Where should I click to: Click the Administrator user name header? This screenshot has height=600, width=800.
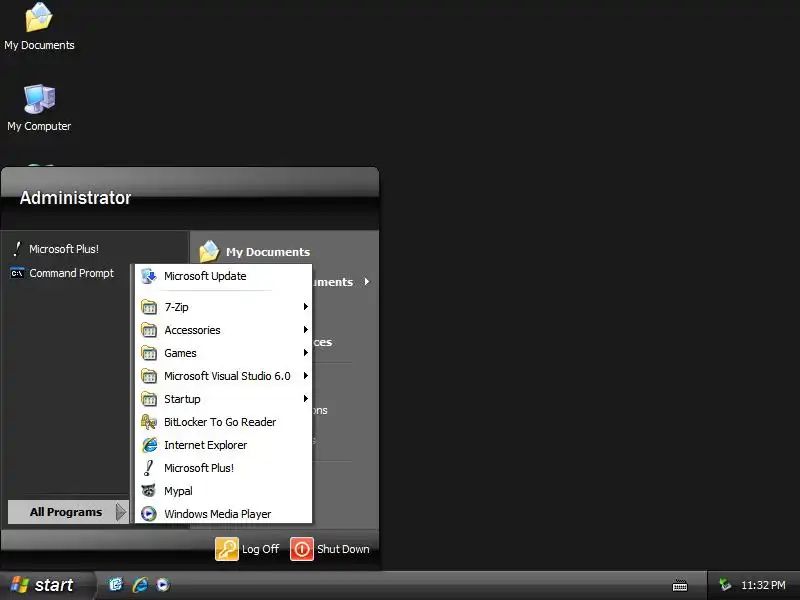tap(76, 197)
